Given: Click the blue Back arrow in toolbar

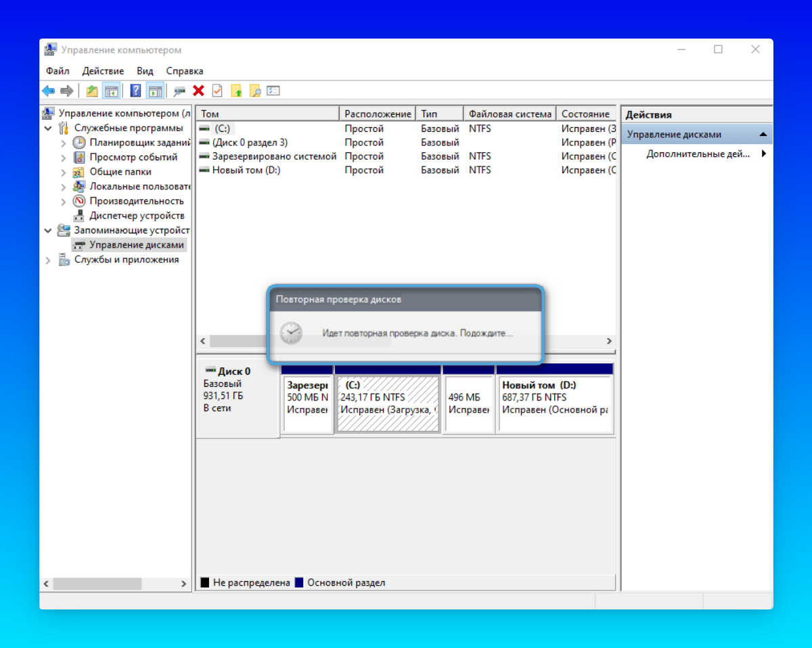Looking at the screenshot, I should tap(48, 91).
